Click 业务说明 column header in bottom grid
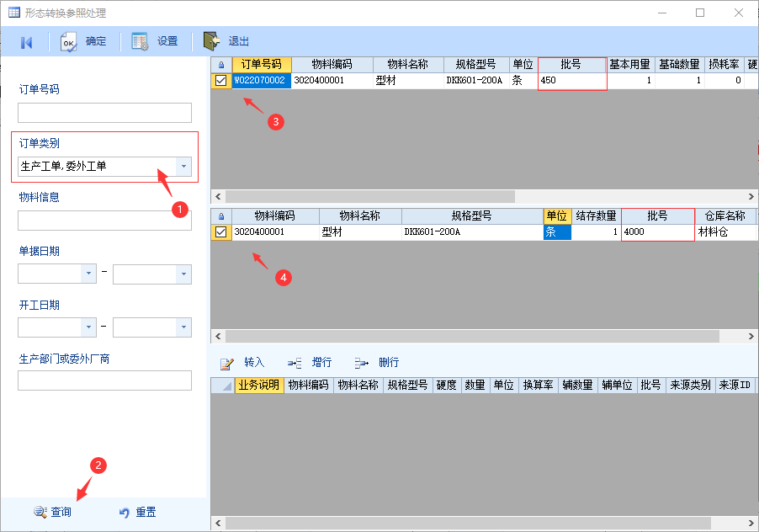Screen dimensions: 759x532 pyautogui.click(x=259, y=386)
